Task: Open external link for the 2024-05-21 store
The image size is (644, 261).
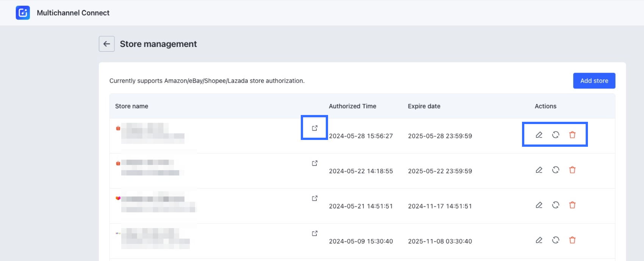Action: click(314, 199)
